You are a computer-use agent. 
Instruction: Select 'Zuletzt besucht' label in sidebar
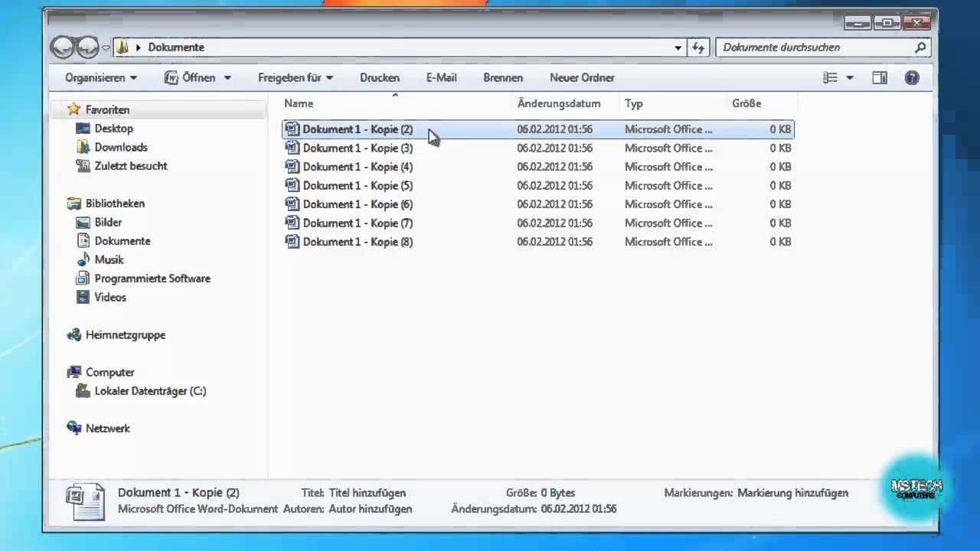click(x=131, y=166)
